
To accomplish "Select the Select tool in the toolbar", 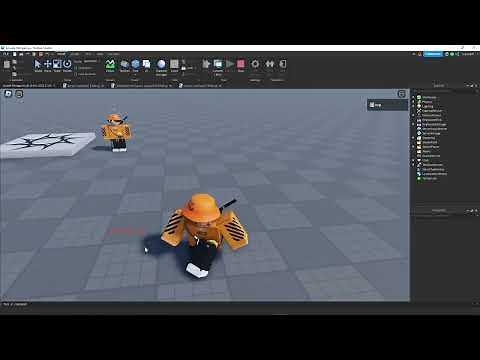I will pos(38,65).
